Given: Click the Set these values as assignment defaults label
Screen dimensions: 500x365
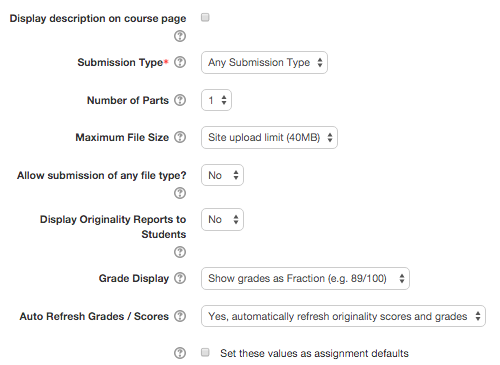Looking at the screenshot, I should click(x=314, y=353).
